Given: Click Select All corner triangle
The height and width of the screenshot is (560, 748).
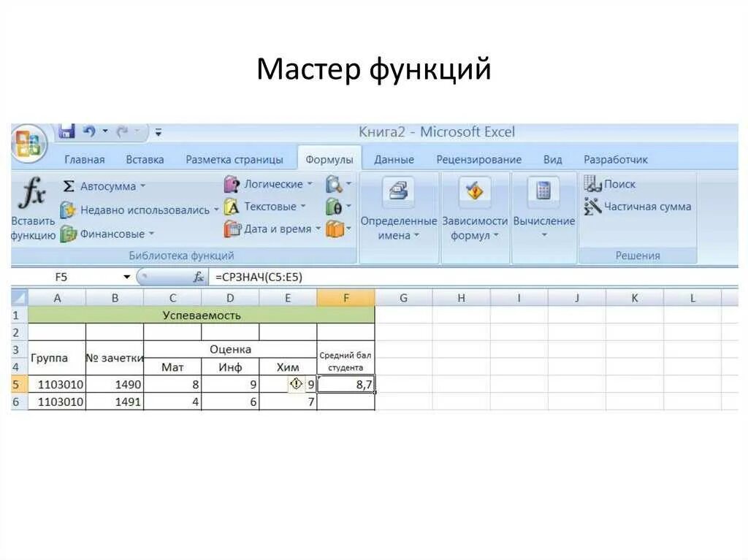Looking at the screenshot, I should click(20, 298).
